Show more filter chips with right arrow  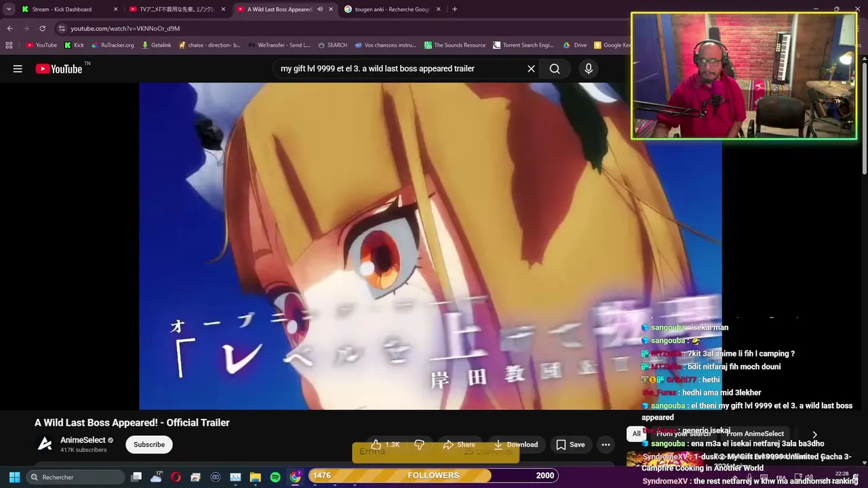814,434
